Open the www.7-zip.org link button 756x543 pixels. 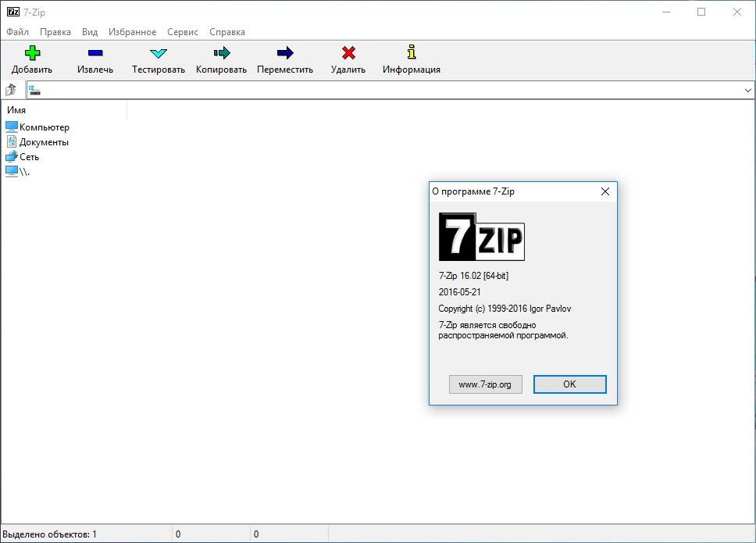pyautogui.click(x=485, y=384)
